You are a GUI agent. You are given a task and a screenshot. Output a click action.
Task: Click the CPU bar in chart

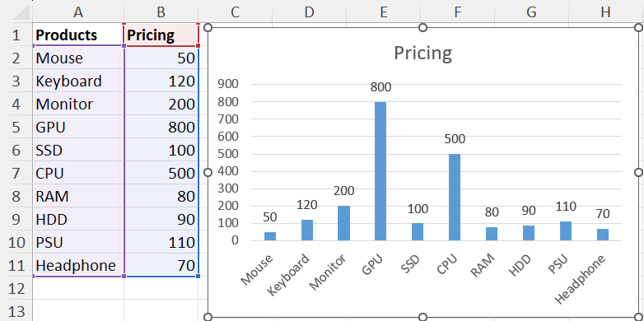pos(455,197)
